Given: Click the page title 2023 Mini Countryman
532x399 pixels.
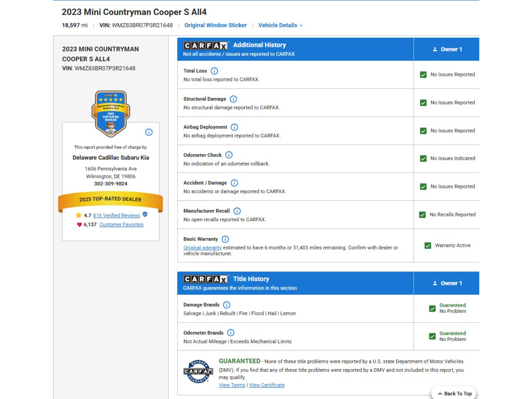Looking at the screenshot, I should coord(134,12).
